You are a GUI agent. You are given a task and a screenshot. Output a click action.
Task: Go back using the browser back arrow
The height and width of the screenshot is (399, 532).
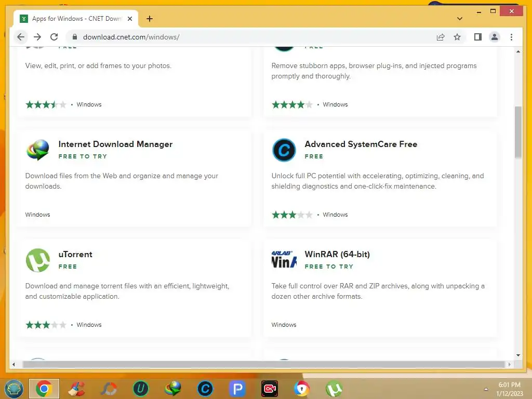tap(21, 37)
